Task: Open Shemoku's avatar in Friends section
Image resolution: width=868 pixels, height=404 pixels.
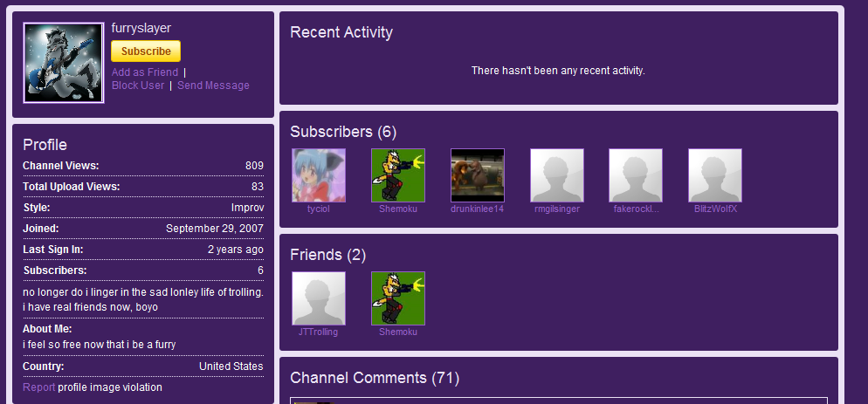Action: 398,298
